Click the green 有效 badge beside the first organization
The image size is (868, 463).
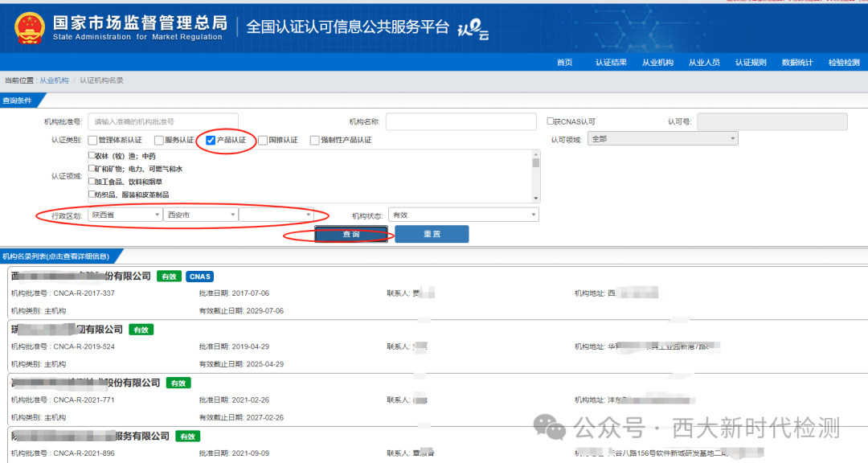coord(169,277)
